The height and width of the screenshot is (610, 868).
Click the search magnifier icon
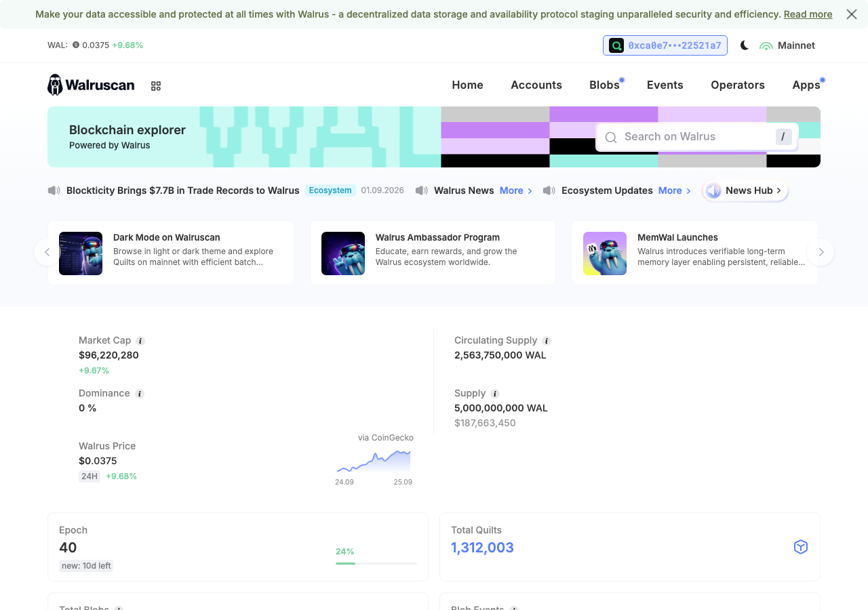(x=611, y=138)
